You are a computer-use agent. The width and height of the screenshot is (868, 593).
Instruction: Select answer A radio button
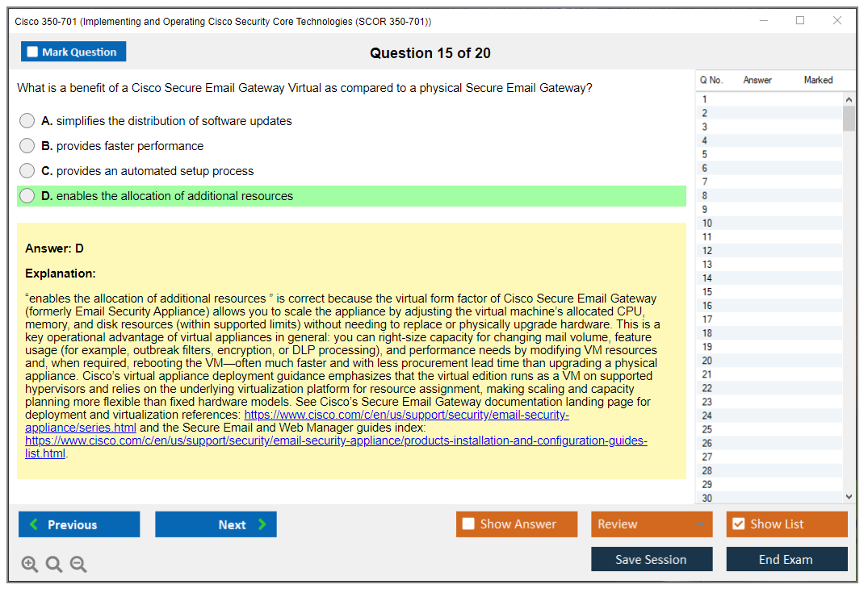pos(27,121)
